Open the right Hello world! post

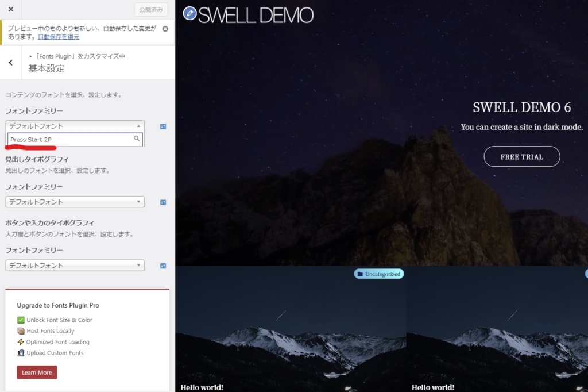click(433, 387)
